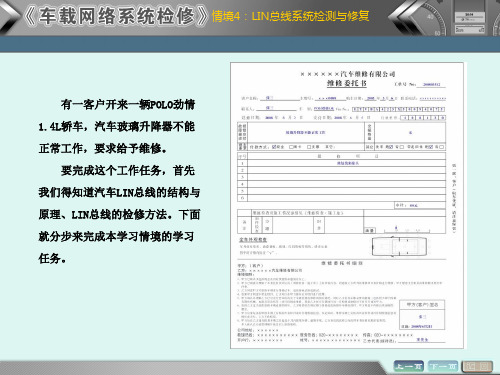Click the car outline diagram on the form
This screenshot has height=375, width=500.
pyautogui.click(x=399, y=247)
